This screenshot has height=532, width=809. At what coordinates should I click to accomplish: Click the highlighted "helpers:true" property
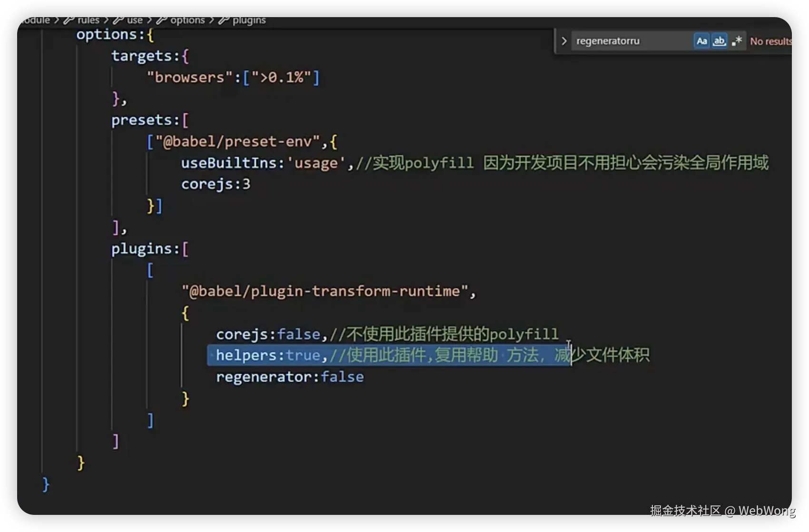[268, 355]
